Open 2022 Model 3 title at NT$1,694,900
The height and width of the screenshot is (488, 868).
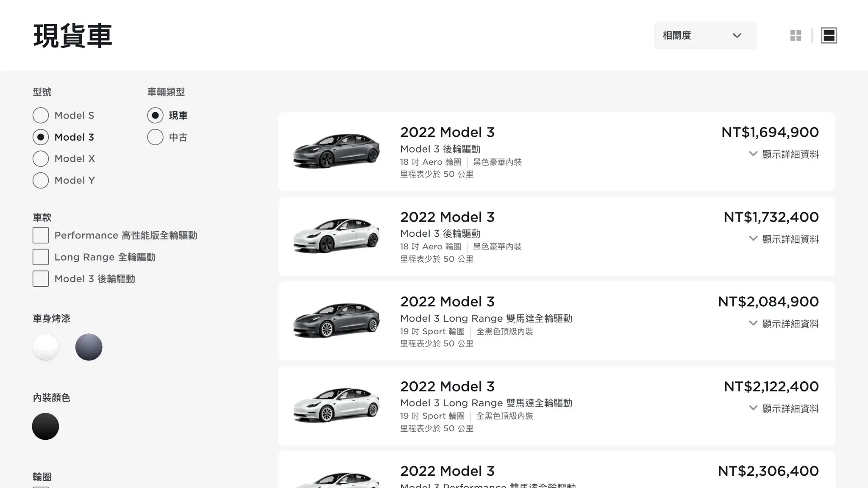point(448,132)
